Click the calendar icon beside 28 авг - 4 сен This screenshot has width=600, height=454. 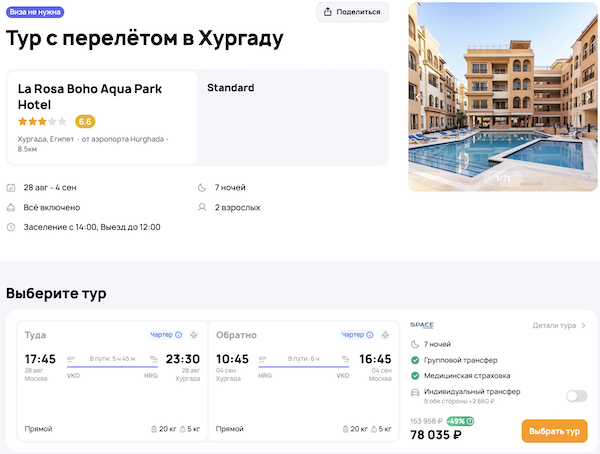11,188
